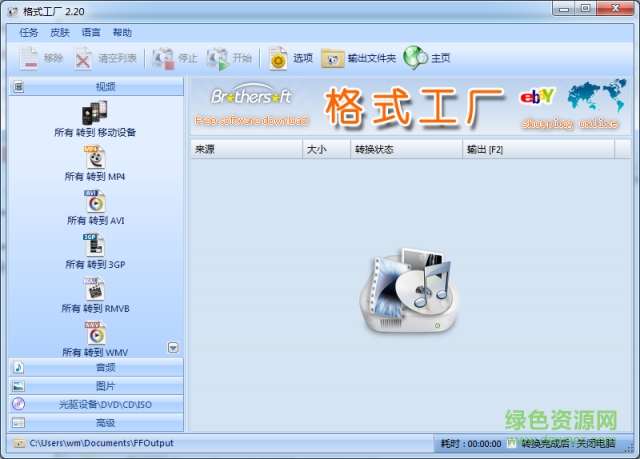The width and height of the screenshot is (640, 459).
Task: Click the Stop (停止) toolbar icon
Action: 162,58
